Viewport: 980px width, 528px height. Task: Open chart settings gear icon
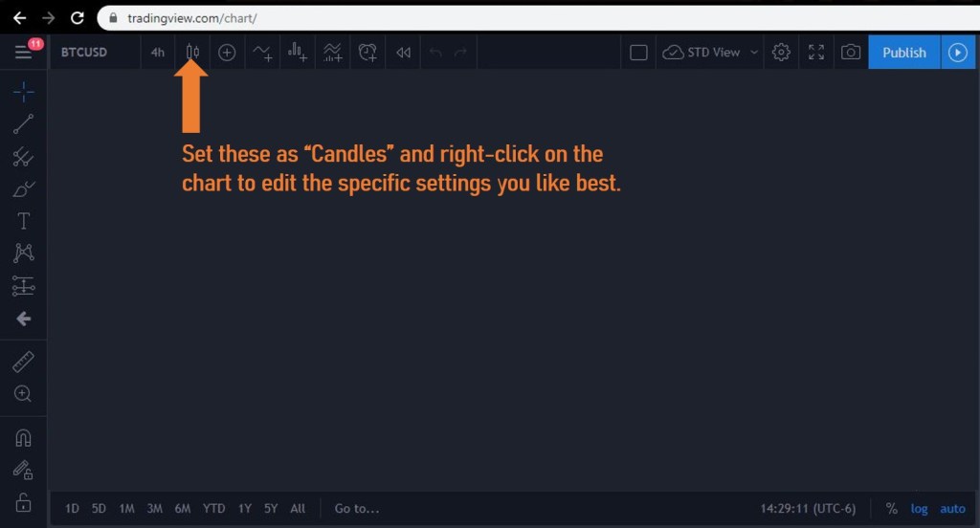click(x=781, y=53)
